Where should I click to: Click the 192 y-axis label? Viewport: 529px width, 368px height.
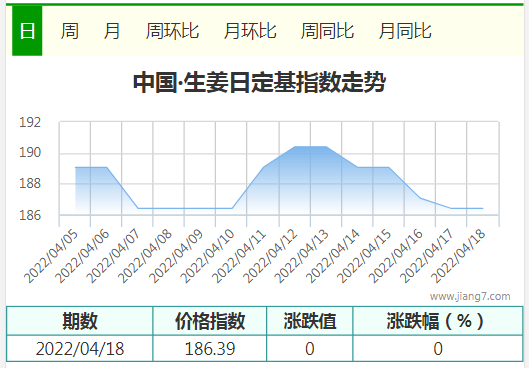pyautogui.click(x=30, y=122)
